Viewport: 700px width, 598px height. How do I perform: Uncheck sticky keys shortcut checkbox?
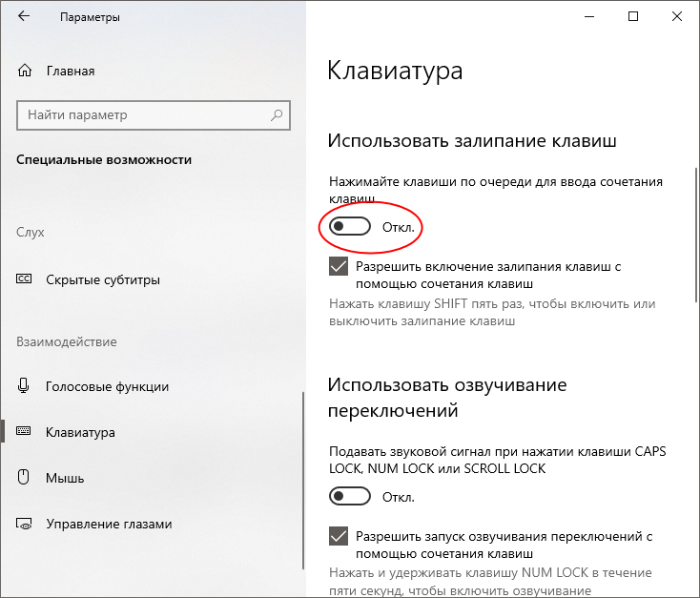click(339, 267)
